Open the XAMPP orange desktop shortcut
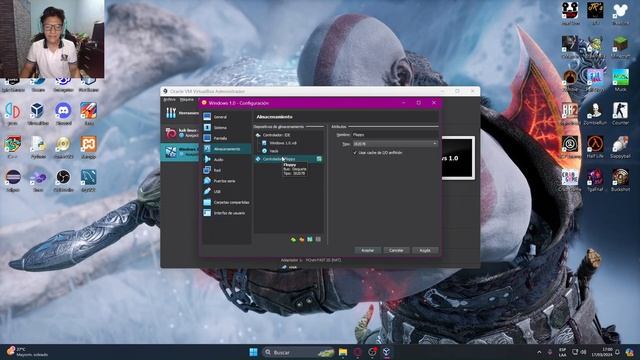Image resolution: width=640 pixels, height=360 pixels. pos(89,147)
